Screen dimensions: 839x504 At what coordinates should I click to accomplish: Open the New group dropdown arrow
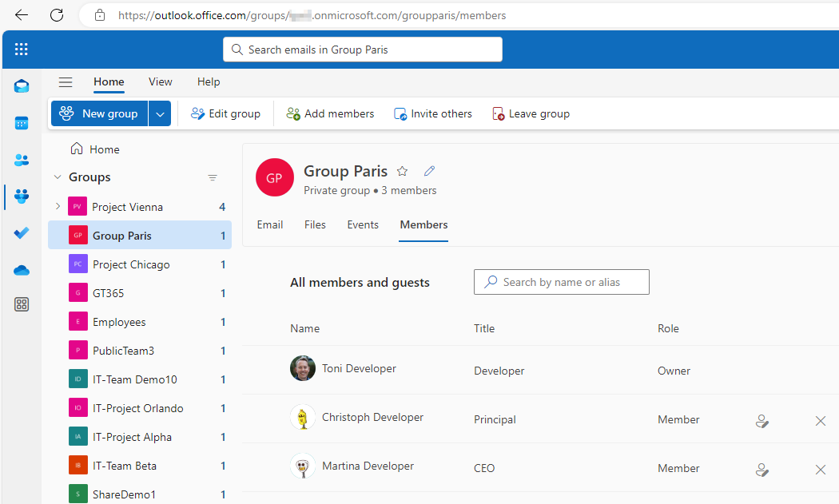(x=161, y=114)
